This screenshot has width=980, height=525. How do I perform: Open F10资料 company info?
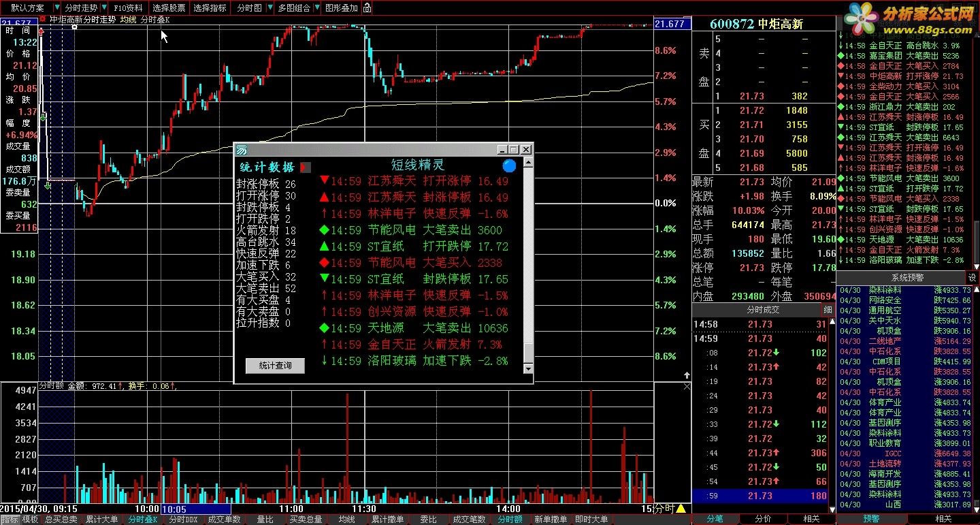[129, 8]
